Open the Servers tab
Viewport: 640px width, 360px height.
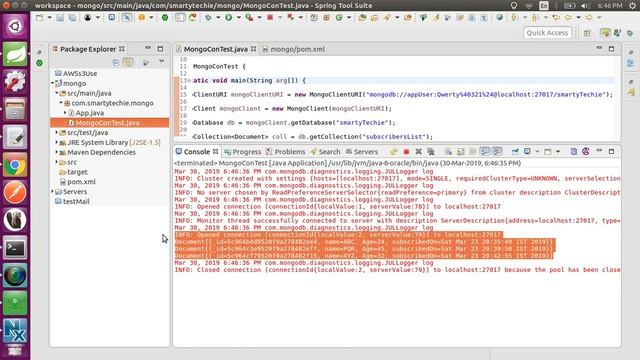click(x=362, y=152)
